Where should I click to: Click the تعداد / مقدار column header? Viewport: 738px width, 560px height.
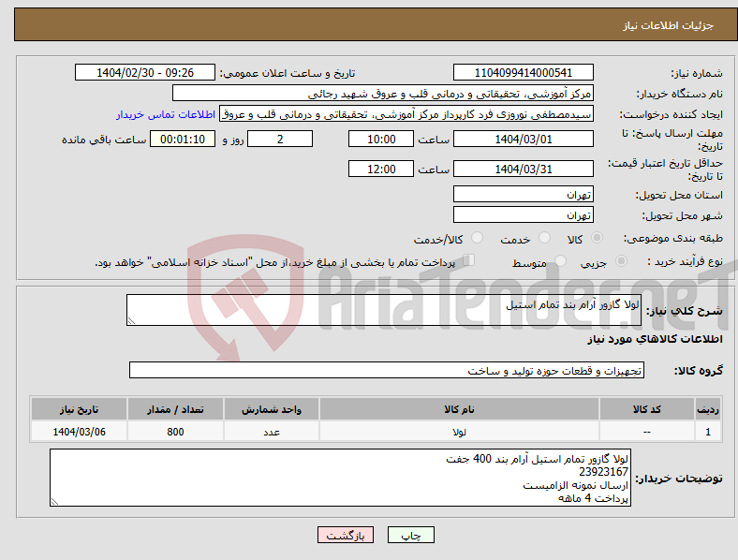[x=175, y=409]
